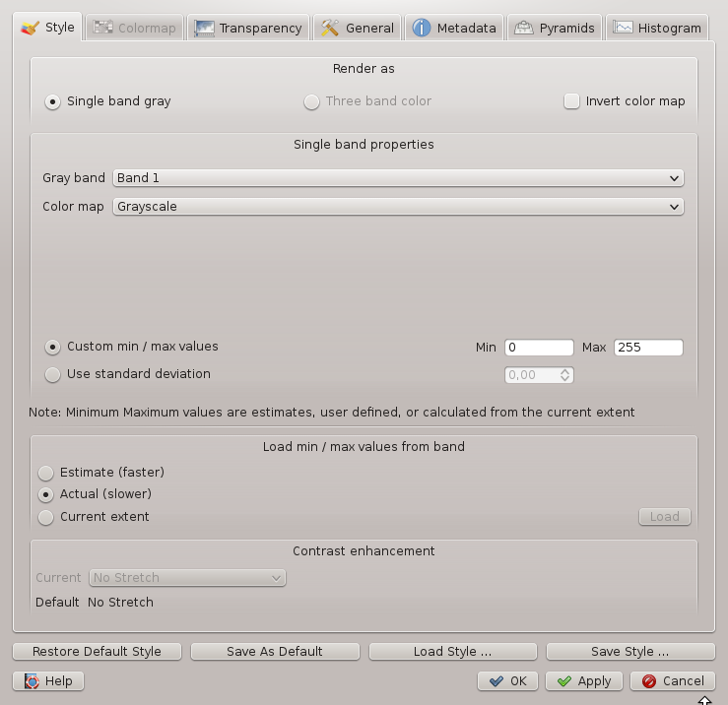Click the green checkmark on Apply

tap(563, 681)
